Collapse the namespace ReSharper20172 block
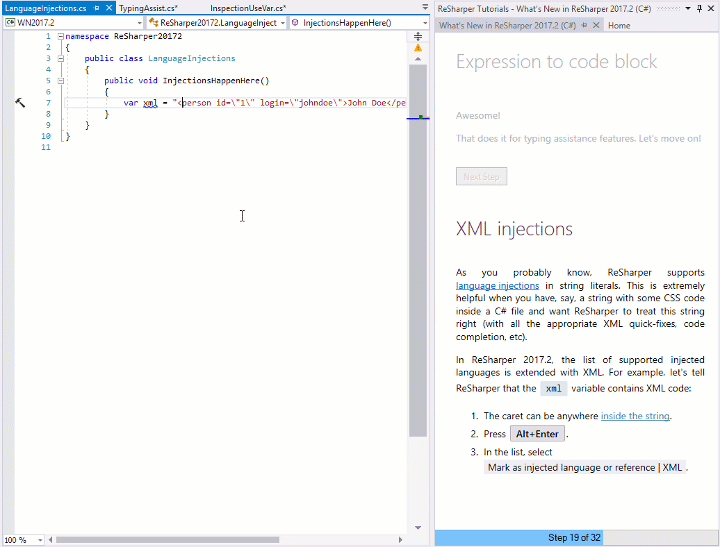The image size is (720, 547). click(x=61, y=36)
